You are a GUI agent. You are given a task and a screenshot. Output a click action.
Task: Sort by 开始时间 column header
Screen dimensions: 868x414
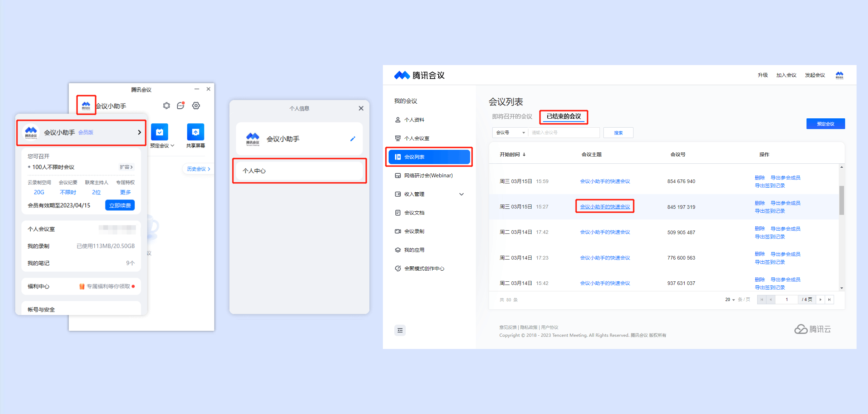[x=512, y=154]
